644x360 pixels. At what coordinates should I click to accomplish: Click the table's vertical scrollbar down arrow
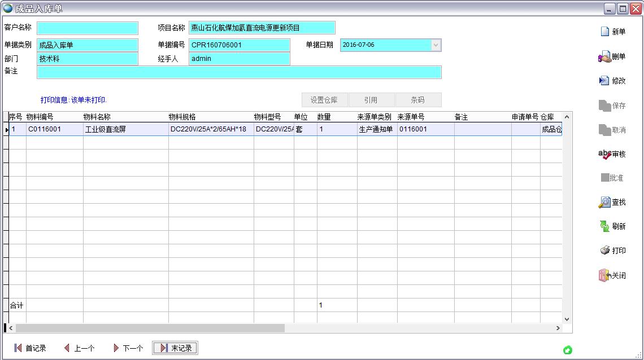click(567, 319)
